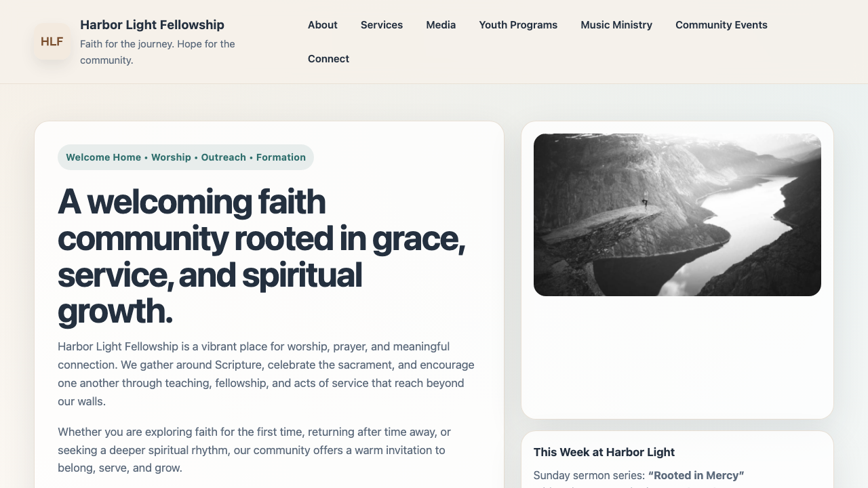
Task: Click the Harbor Light Fellowship site title
Action: point(152,24)
